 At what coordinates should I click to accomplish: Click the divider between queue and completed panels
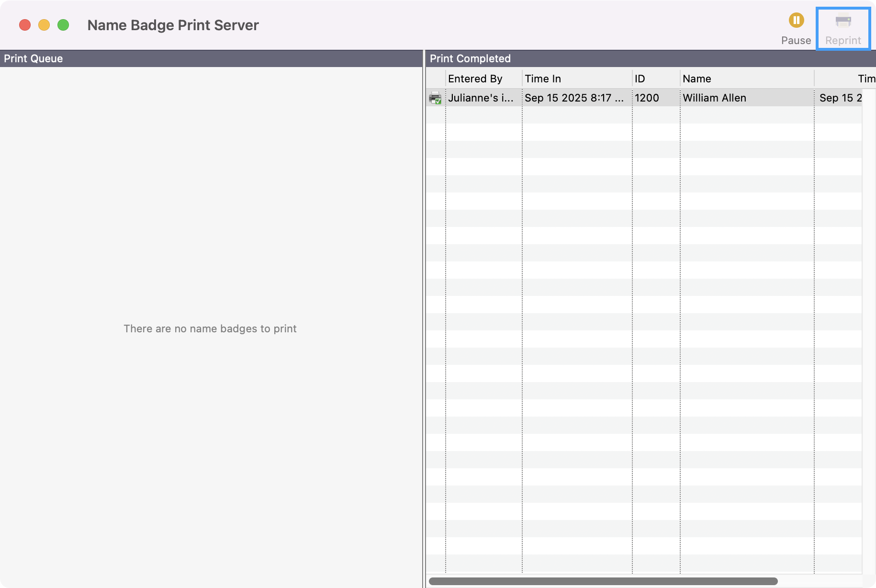click(x=424, y=316)
